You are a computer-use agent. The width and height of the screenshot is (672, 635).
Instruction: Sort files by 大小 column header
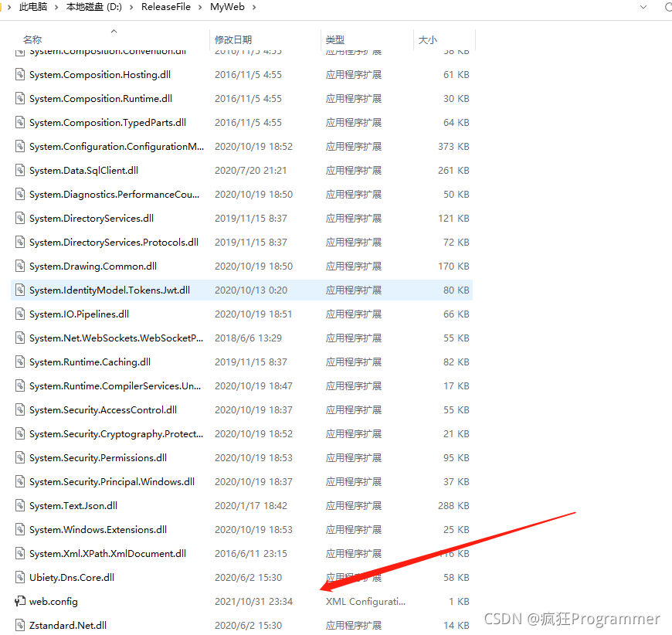point(427,39)
